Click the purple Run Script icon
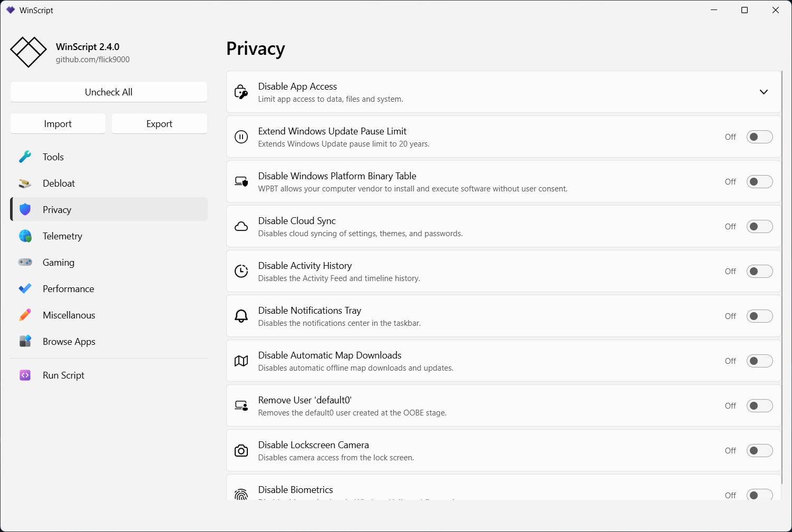Image resolution: width=792 pixels, height=532 pixels. tap(25, 375)
